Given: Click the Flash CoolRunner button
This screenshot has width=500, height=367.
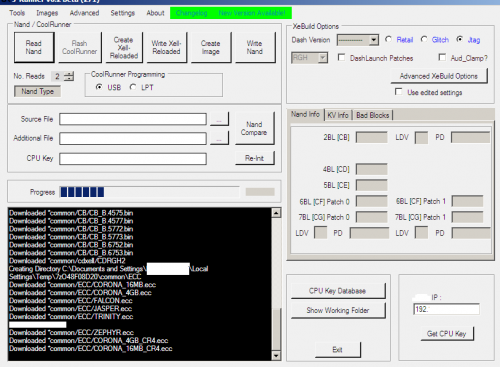Looking at the screenshot, I should point(80,47).
